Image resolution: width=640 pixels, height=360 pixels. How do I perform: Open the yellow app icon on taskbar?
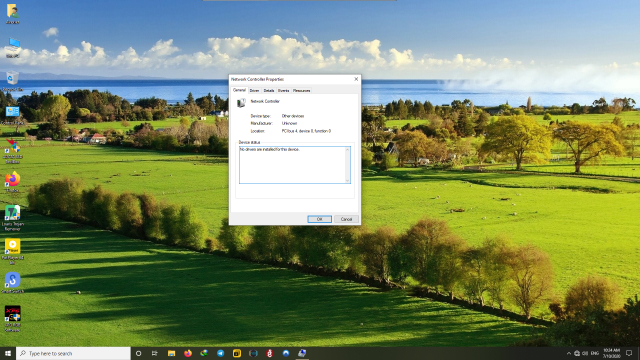[x=237, y=353]
